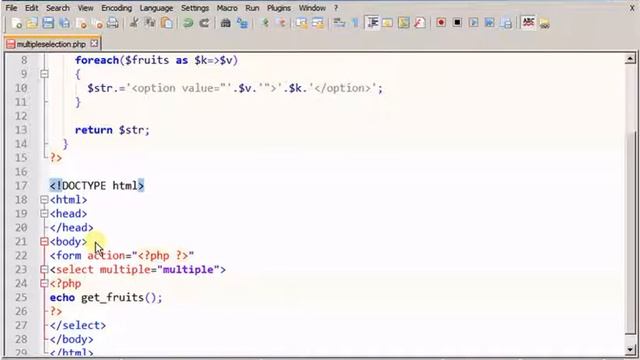
Task: Click on 'echo get_fruits();' text
Action: point(106,298)
